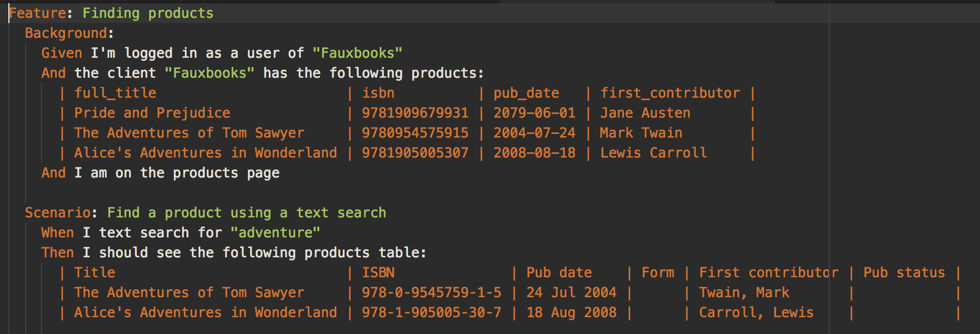Click the Given step keyword

point(61,53)
